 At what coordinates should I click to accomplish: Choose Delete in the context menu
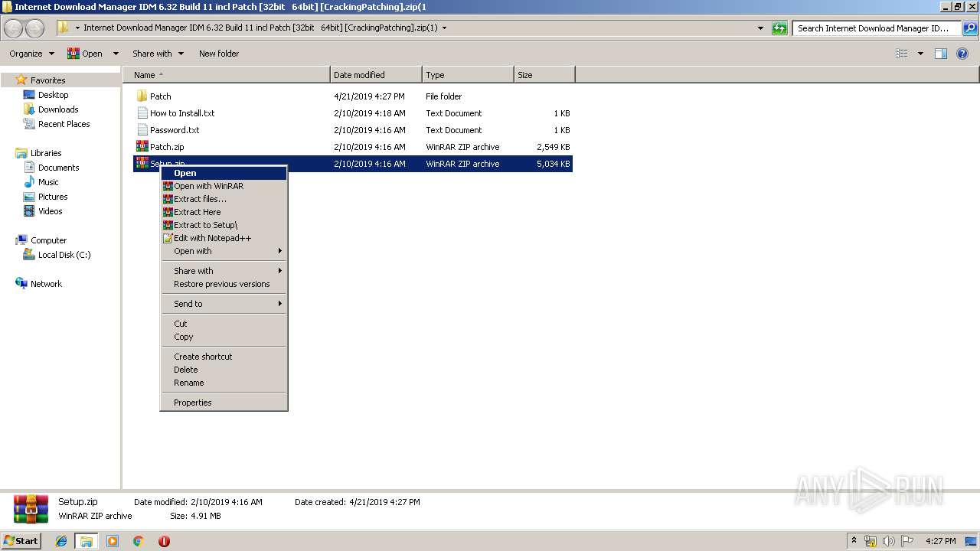(x=224, y=370)
